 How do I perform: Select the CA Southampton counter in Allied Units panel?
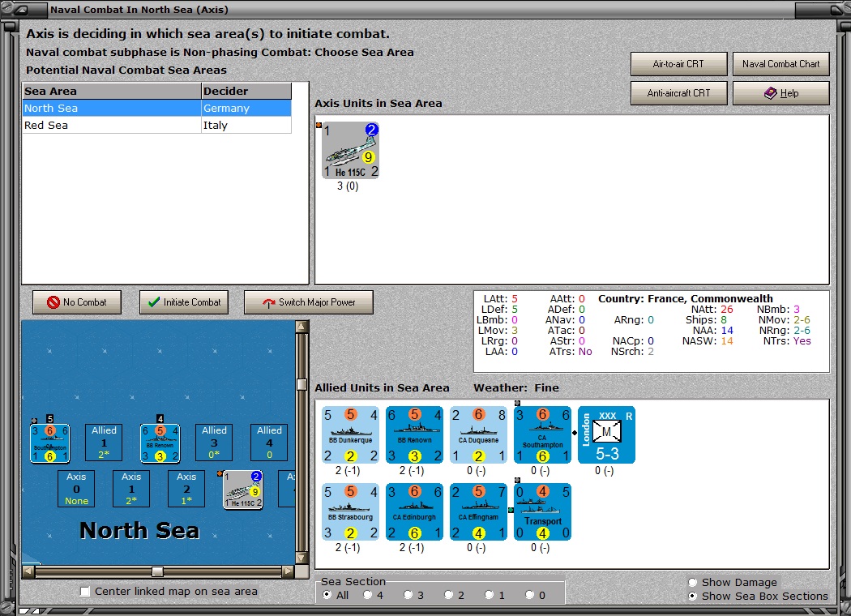[x=542, y=434]
